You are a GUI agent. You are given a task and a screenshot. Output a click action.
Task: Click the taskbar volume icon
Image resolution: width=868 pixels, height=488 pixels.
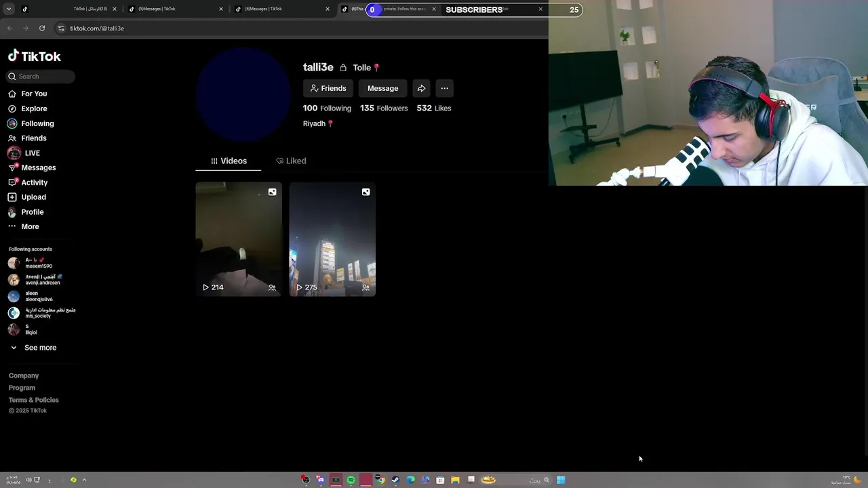(x=28, y=480)
